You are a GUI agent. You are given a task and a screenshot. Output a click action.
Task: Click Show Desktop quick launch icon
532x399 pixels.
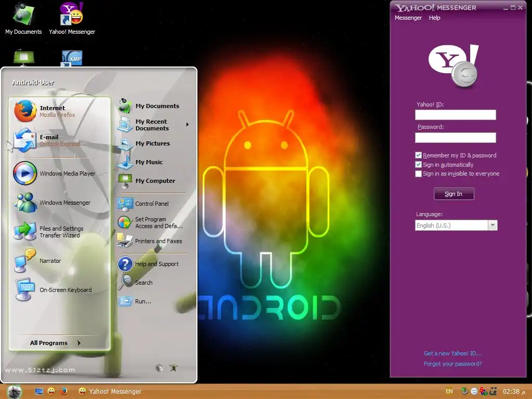point(39,392)
